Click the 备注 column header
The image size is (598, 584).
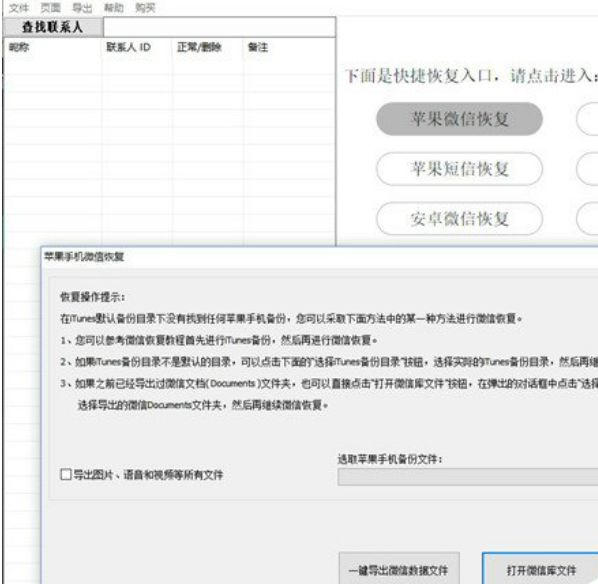tap(258, 47)
